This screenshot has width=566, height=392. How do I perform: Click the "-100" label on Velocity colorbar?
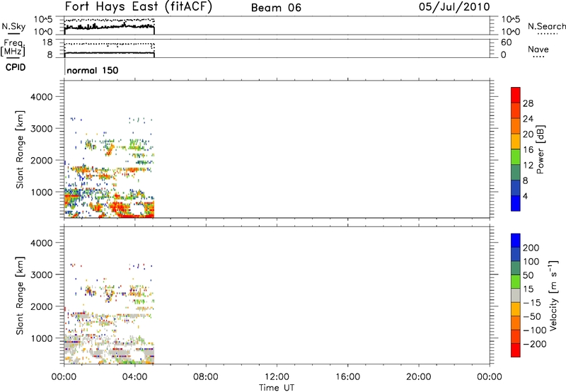(x=534, y=330)
